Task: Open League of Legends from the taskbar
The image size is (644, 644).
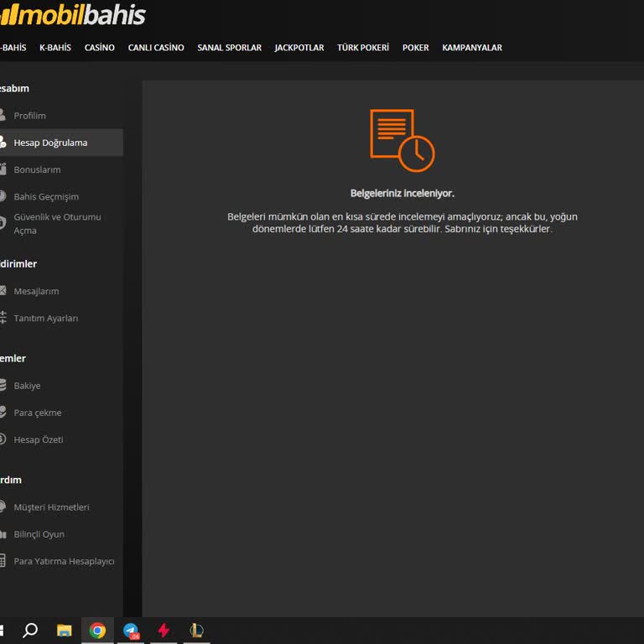Action: tap(196, 630)
